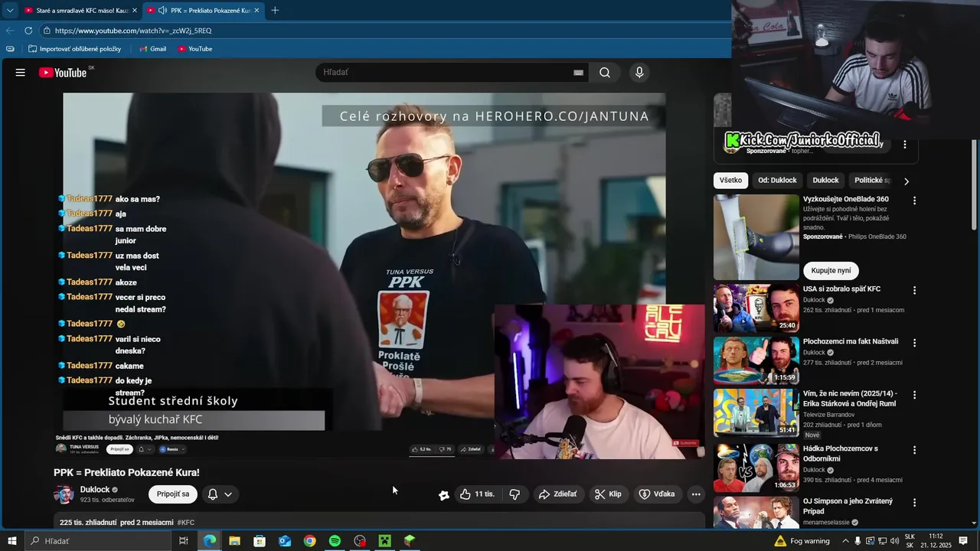Screen dimensions: 980x551
Task: Open the Gmail bookmark
Action: (153, 49)
